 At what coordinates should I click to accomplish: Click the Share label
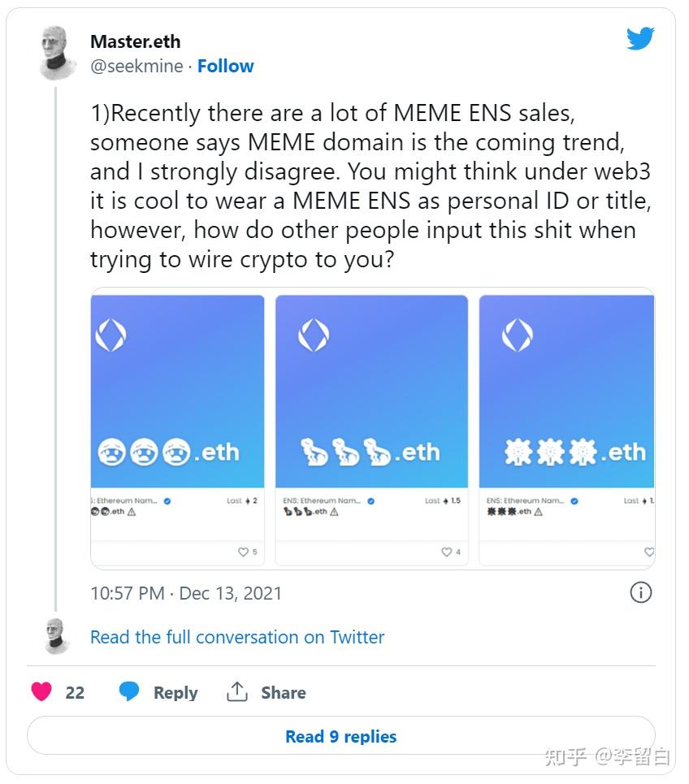tap(283, 693)
